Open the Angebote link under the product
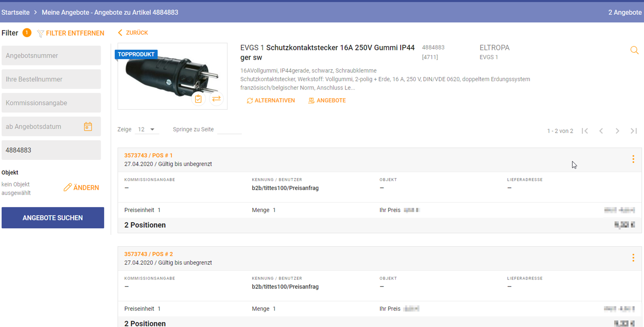The height and width of the screenshot is (327, 644). pyautogui.click(x=327, y=100)
